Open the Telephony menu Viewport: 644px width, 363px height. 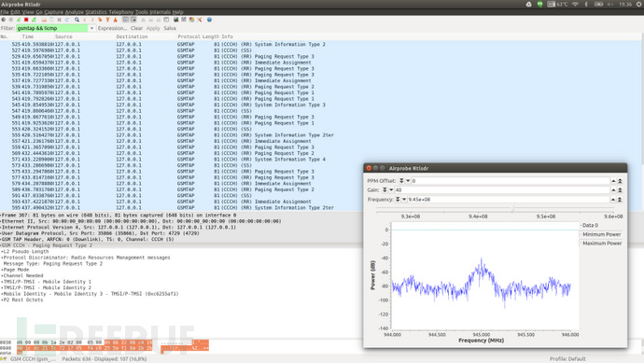coord(120,12)
